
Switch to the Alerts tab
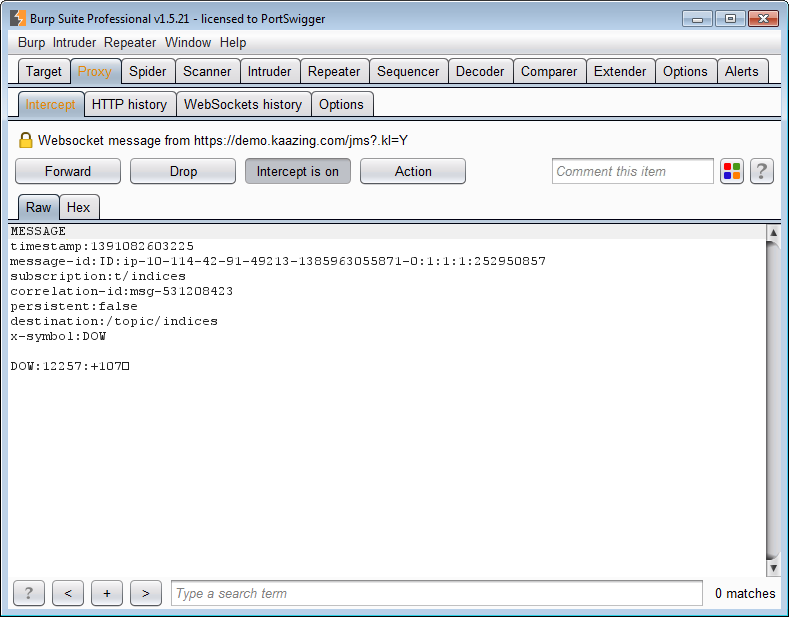742,71
